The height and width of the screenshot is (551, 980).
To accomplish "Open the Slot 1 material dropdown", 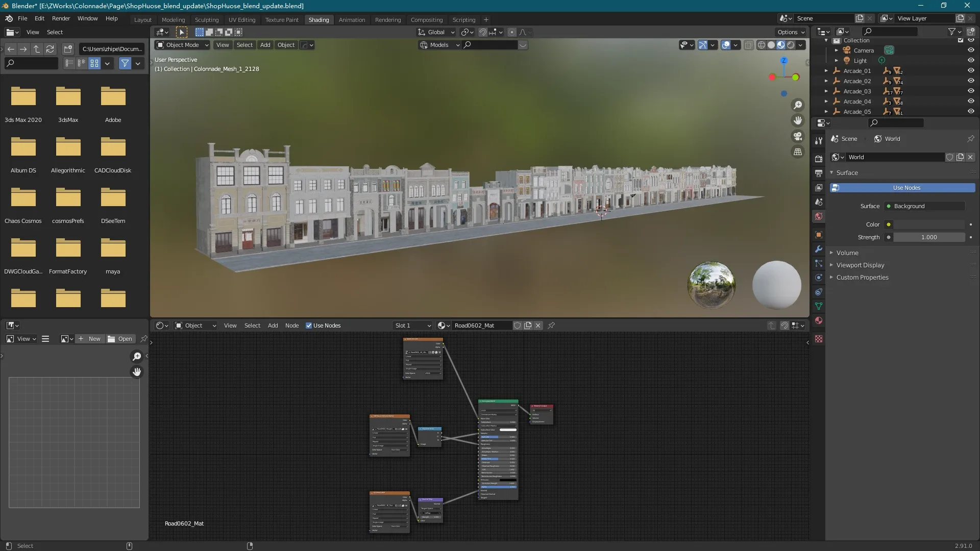I will click(x=412, y=325).
